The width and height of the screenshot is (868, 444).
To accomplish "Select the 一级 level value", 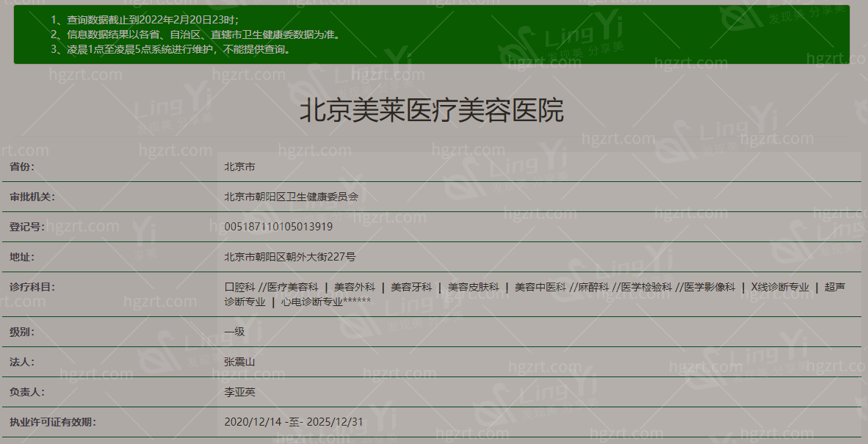I will [234, 332].
